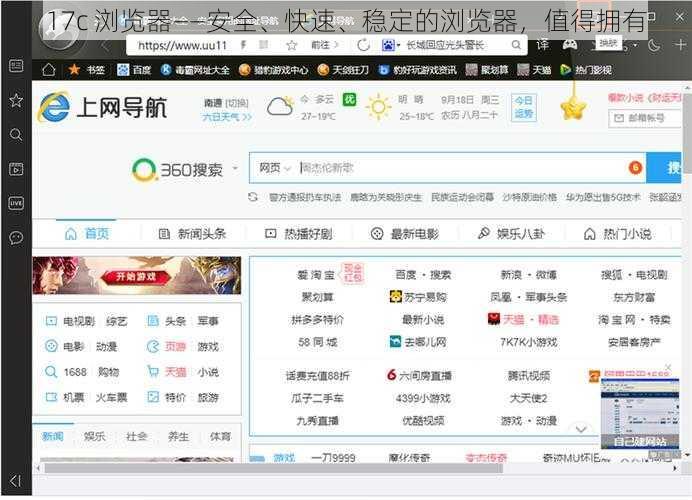The height and width of the screenshot is (500, 692).
Task: Open the 毒霸网址大全 bookmark
Action: point(195,70)
